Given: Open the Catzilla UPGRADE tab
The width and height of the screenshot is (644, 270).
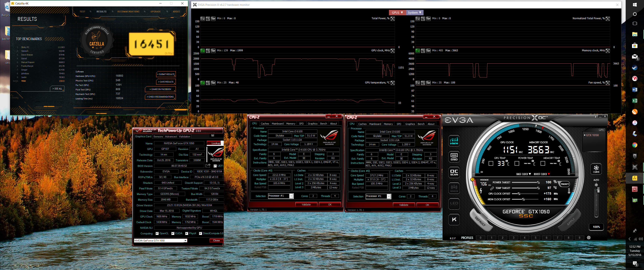Looking at the screenshot, I should [x=156, y=11].
